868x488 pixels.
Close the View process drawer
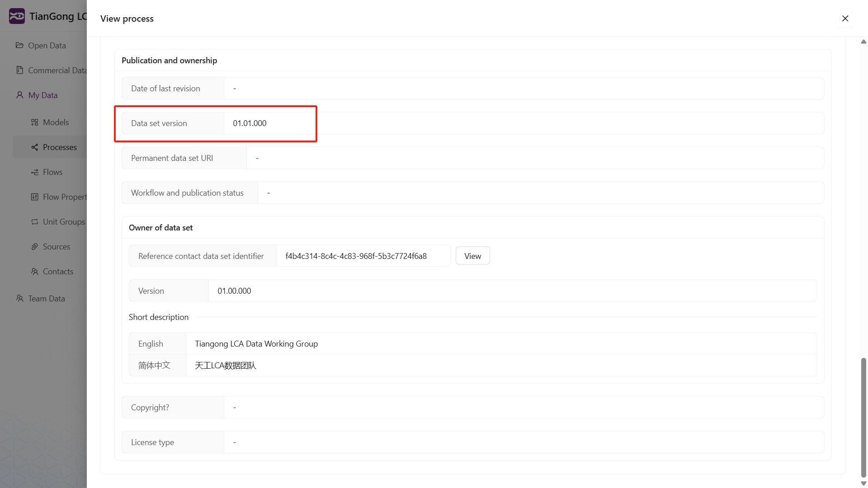tap(845, 19)
